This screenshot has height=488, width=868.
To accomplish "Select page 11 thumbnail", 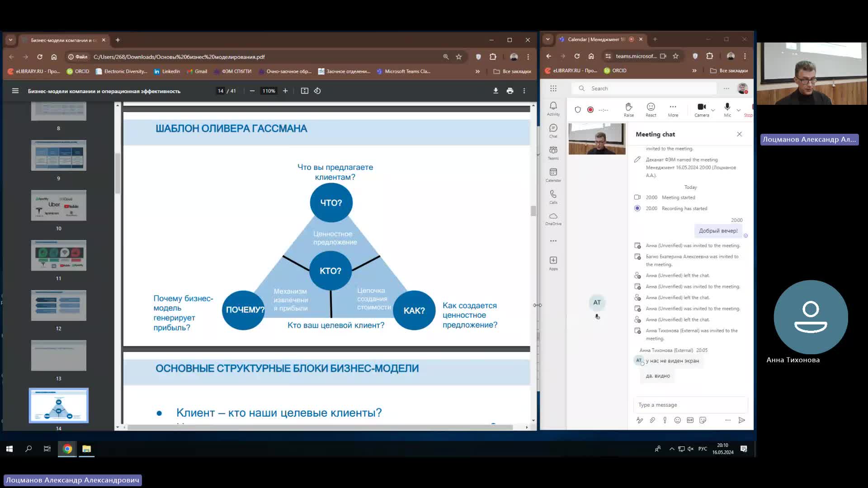I will coord(59,256).
